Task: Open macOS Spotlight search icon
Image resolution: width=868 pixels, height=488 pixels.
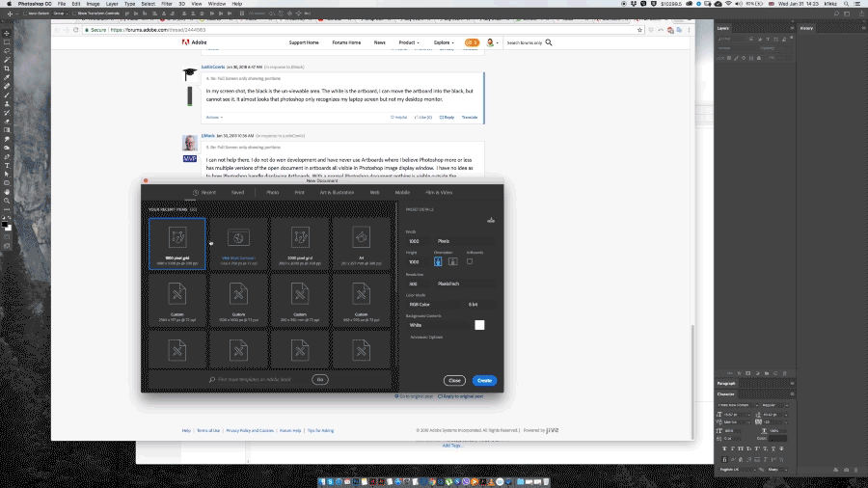Action: coord(846,4)
